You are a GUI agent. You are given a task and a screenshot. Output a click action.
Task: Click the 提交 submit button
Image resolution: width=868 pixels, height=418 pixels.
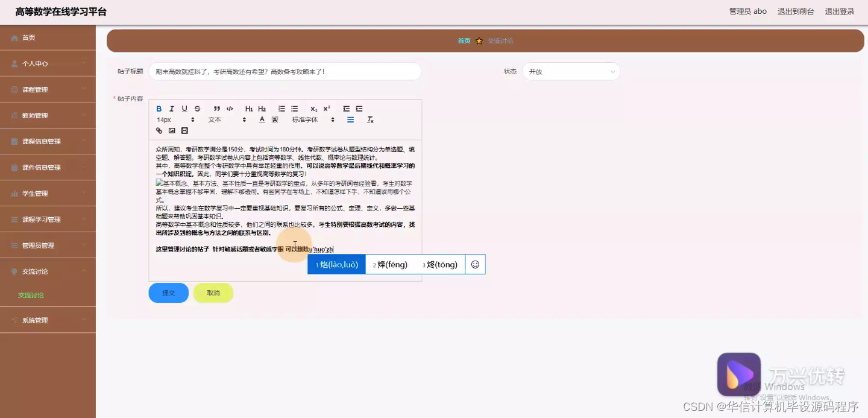(x=169, y=293)
